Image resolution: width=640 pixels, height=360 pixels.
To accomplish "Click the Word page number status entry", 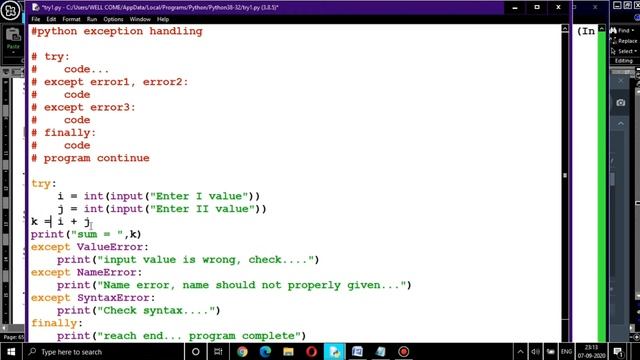I will point(14,337).
